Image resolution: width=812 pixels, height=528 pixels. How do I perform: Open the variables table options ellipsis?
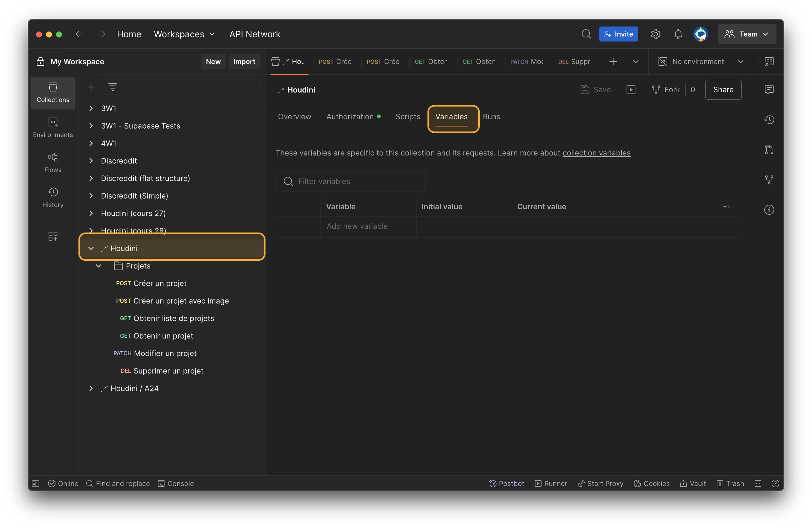tap(726, 207)
